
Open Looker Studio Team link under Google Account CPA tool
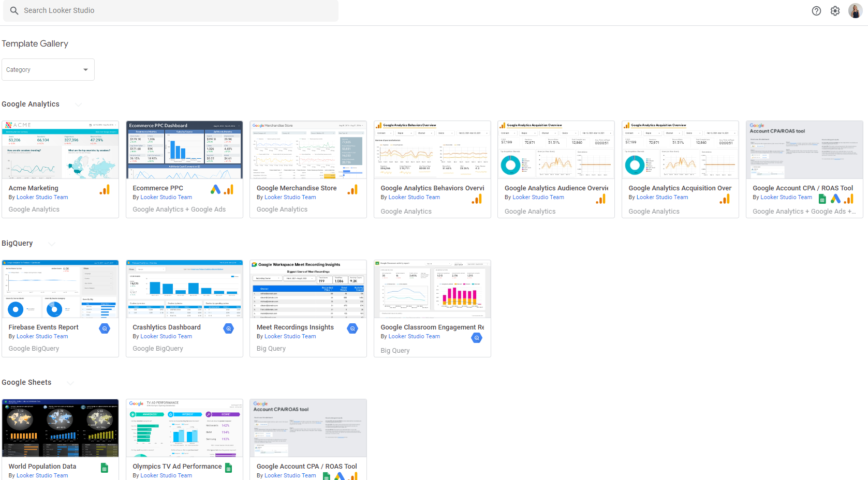coord(786,197)
